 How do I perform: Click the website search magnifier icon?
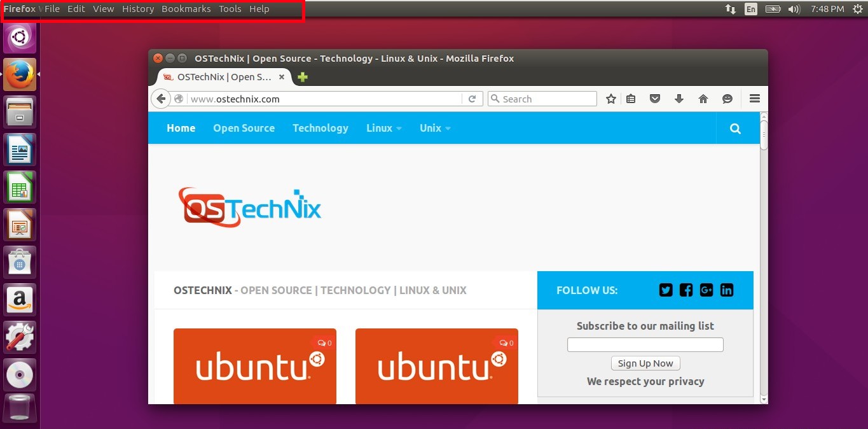735,128
